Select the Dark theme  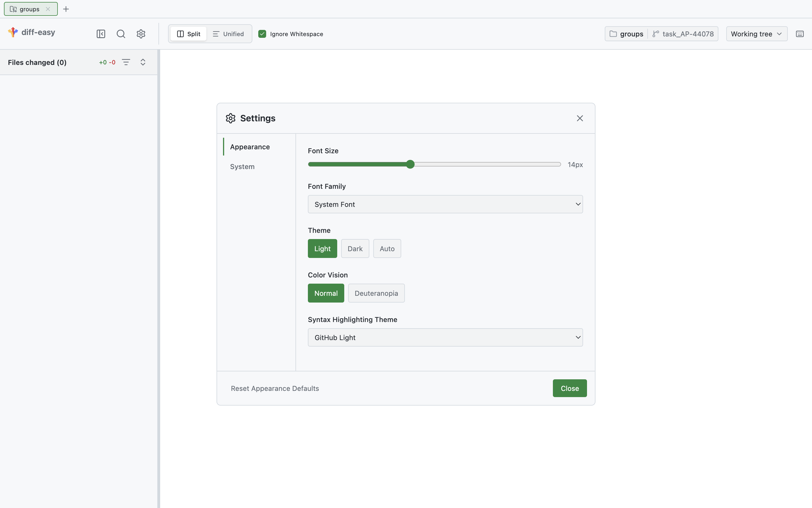tap(355, 249)
